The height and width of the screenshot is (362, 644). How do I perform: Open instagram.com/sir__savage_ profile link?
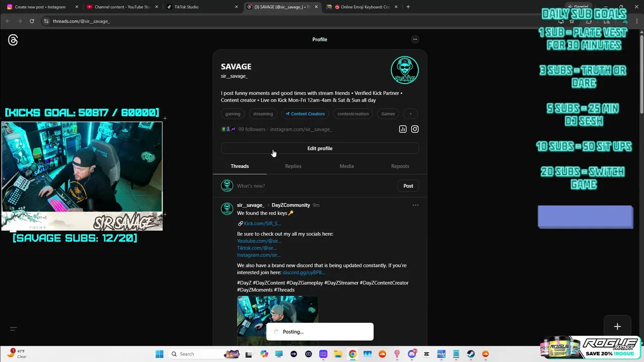coord(301,129)
